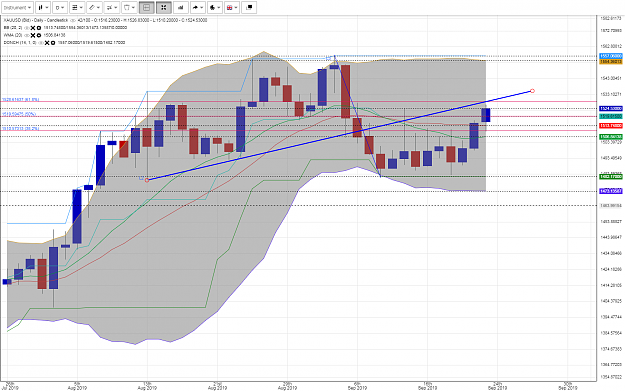Click the dark blue 1524.53000 price tag
This screenshot has height=391, width=625.
point(611,108)
